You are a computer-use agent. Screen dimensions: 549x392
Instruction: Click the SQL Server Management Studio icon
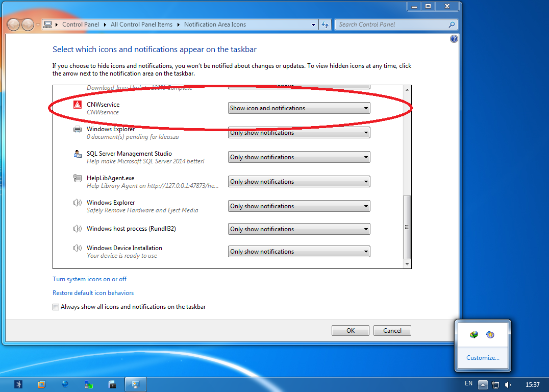click(x=78, y=154)
